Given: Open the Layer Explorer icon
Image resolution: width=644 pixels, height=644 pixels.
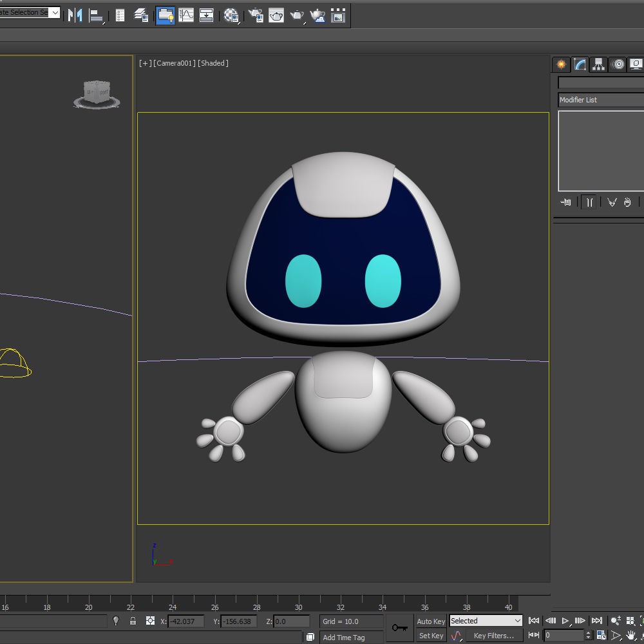Looking at the screenshot, I should coord(142,15).
